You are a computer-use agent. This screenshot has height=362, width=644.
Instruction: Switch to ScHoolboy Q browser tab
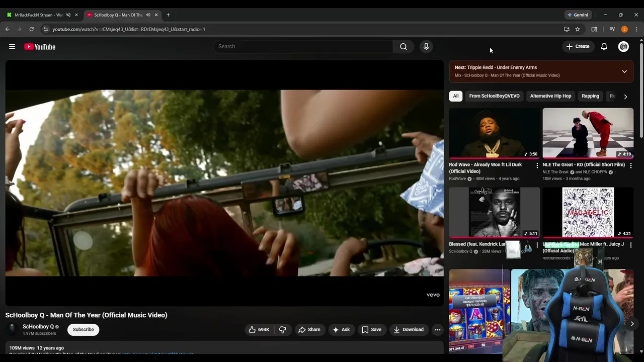click(121, 15)
